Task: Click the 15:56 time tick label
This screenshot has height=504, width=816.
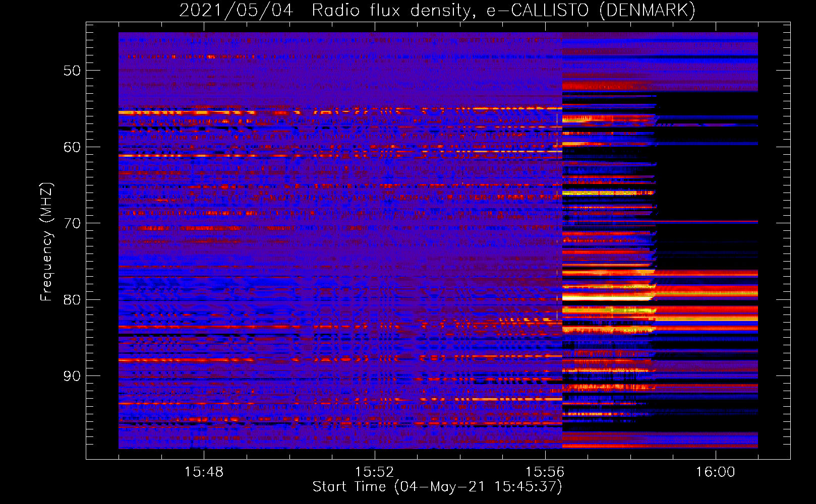Action: point(545,472)
